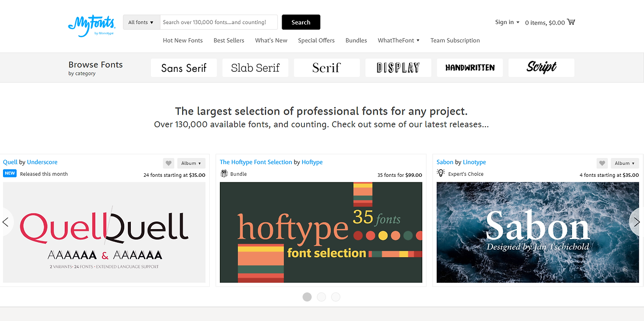
Task: Browse the Display category
Action: (398, 68)
